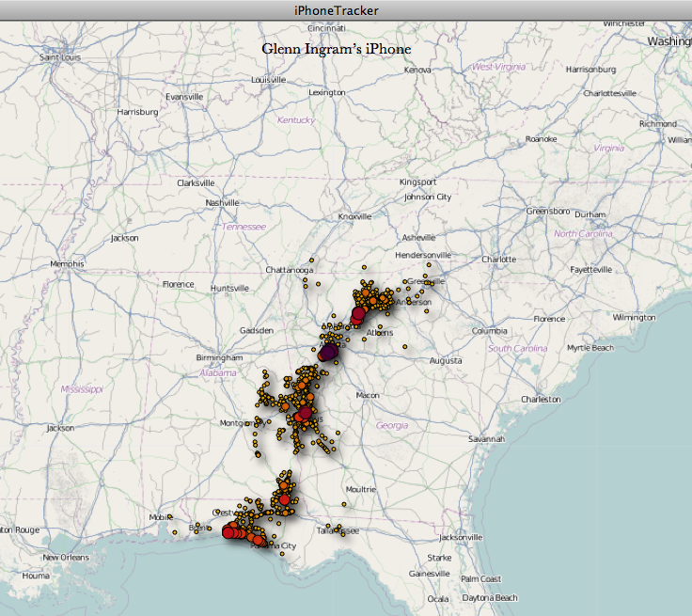Viewport: 692px width, 616px height.
Task: Click the large dark purple marker near Atlanta
Action: [x=329, y=352]
